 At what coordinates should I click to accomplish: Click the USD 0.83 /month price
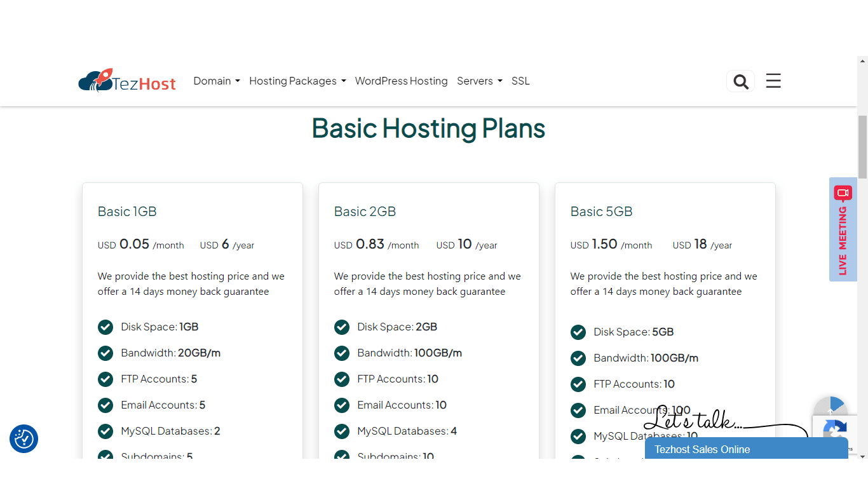pyautogui.click(x=377, y=245)
